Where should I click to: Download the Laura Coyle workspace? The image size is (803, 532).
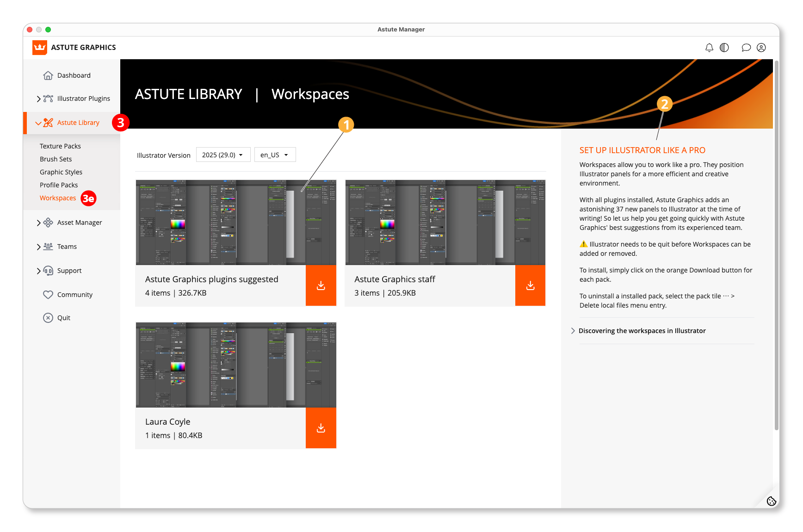[x=321, y=428]
